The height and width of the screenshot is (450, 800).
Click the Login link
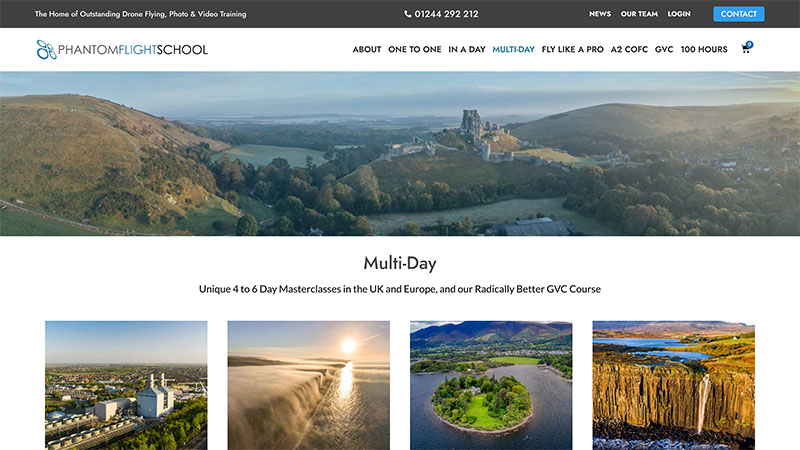[x=679, y=14]
